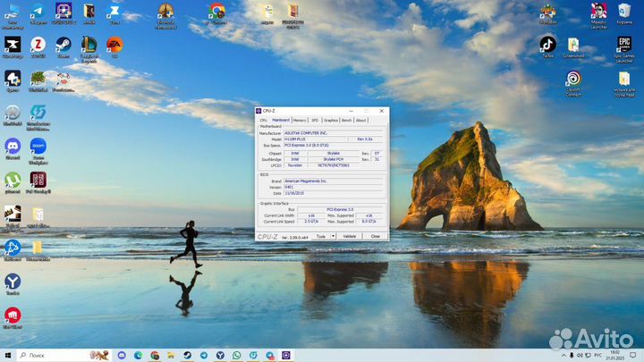Open the Epic Games Launcher shortcut
This screenshot has height=362, width=644.
tap(623, 45)
